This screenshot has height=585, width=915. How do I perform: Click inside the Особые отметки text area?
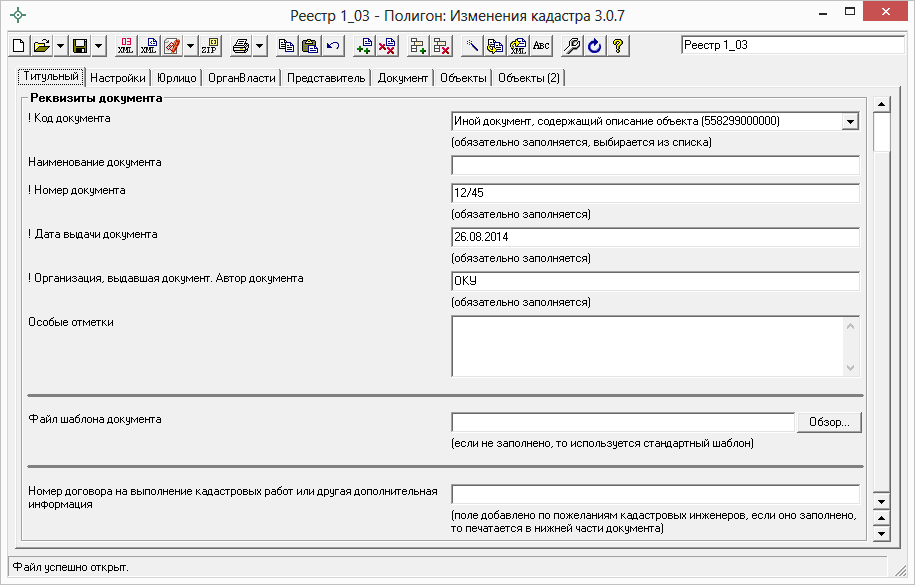[648, 346]
